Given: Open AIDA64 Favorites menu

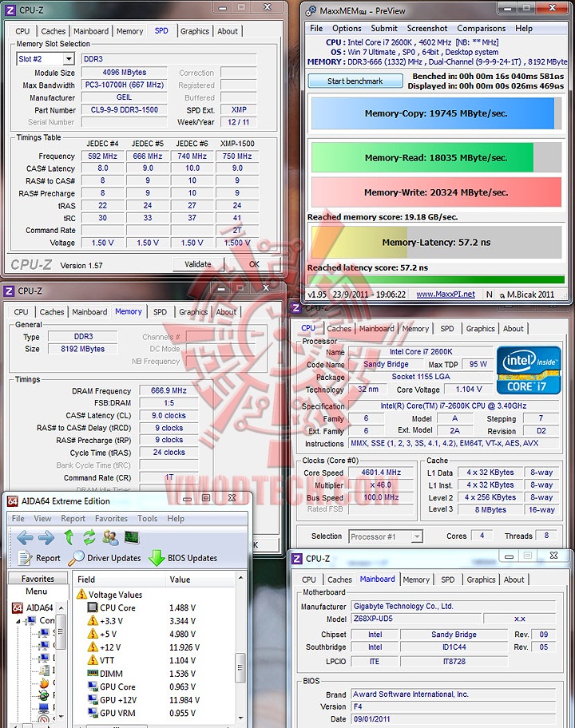Looking at the screenshot, I should 111,518.
